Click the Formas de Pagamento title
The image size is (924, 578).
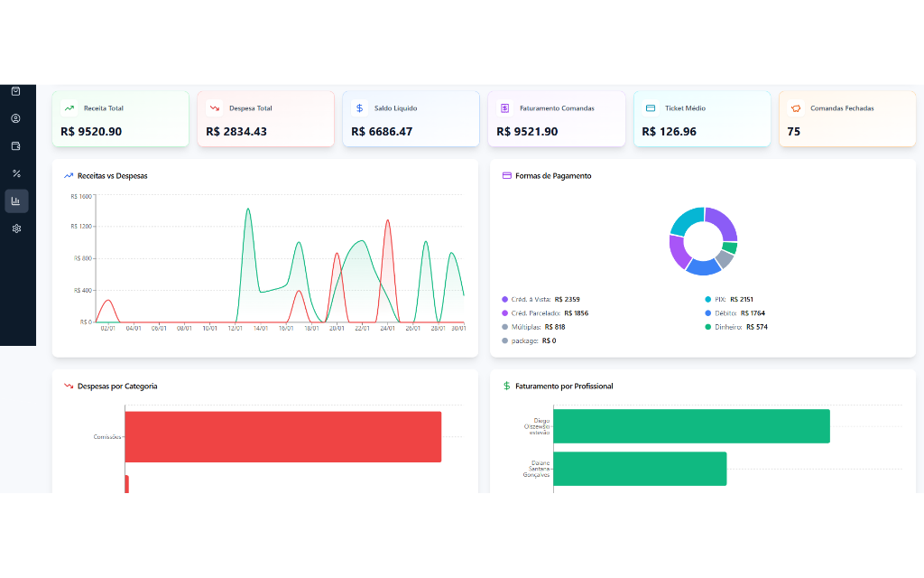[x=553, y=176]
